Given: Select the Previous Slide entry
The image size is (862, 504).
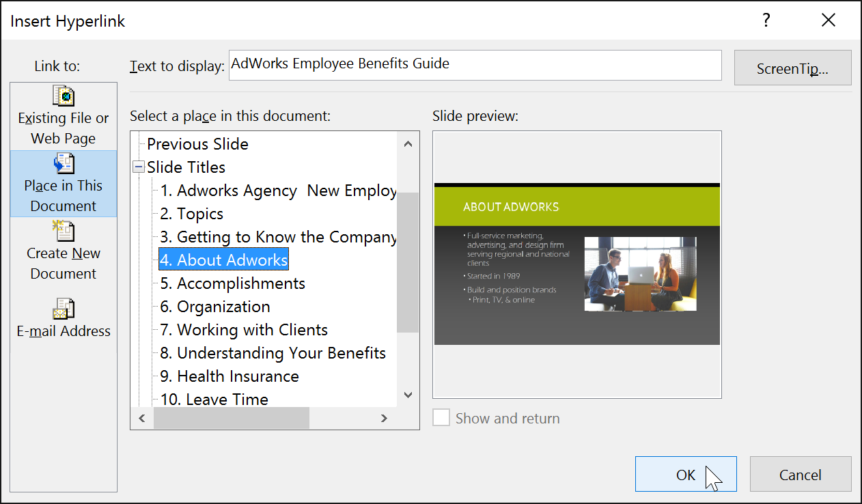Looking at the screenshot, I should [197, 144].
